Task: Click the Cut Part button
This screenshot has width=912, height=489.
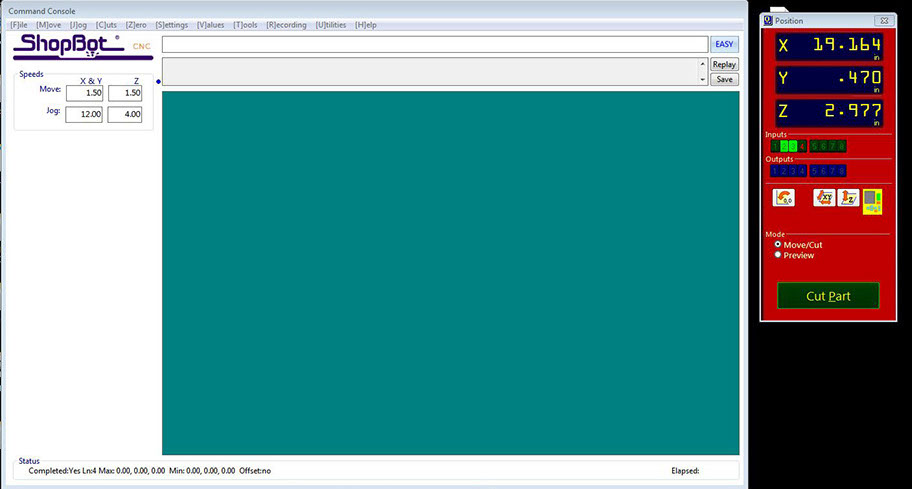Action: click(828, 295)
